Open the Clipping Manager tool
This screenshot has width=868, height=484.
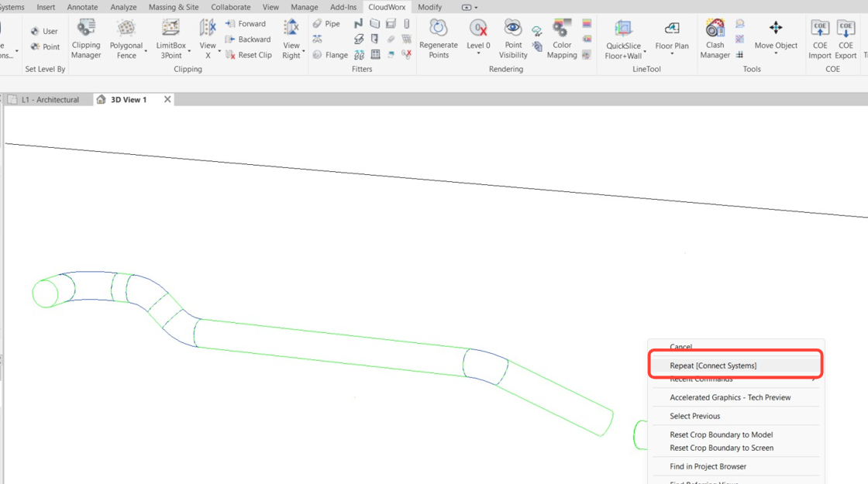point(86,39)
